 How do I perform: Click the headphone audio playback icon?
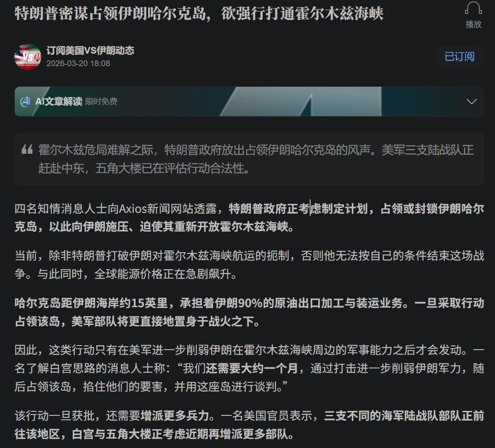click(473, 8)
